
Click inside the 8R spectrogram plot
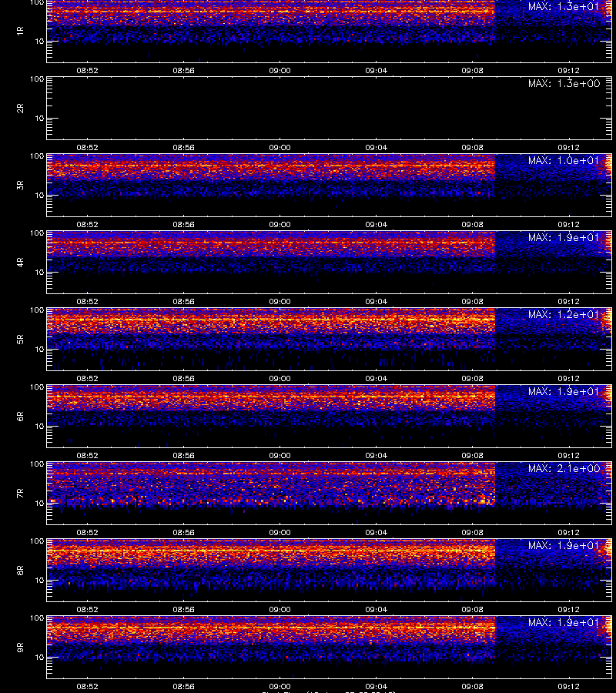point(330,570)
